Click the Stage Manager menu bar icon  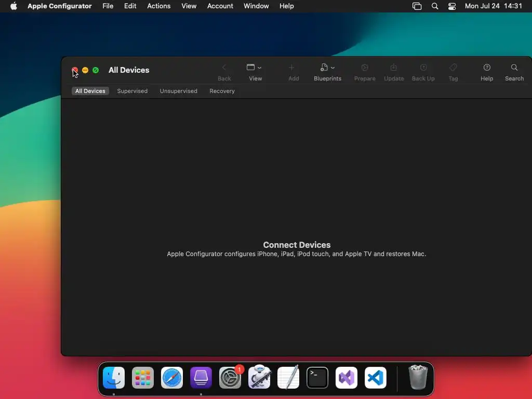tap(417, 6)
